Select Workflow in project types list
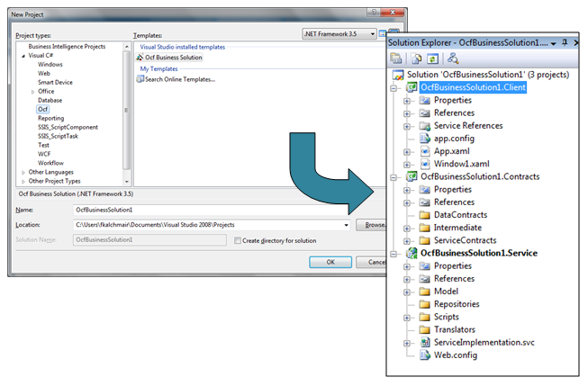Image resolution: width=588 pixels, height=386 pixels. [50, 163]
